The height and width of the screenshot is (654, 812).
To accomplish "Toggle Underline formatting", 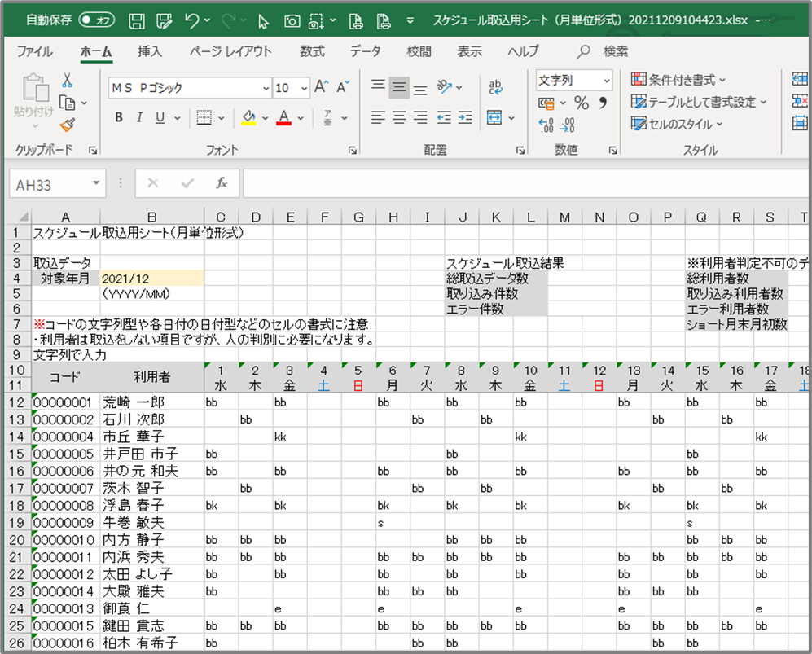I will pyautogui.click(x=160, y=117).
